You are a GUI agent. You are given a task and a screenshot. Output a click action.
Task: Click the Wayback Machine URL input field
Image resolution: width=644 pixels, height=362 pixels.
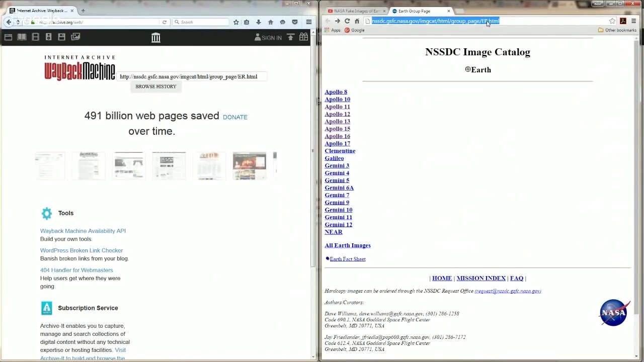pos(192,76)
